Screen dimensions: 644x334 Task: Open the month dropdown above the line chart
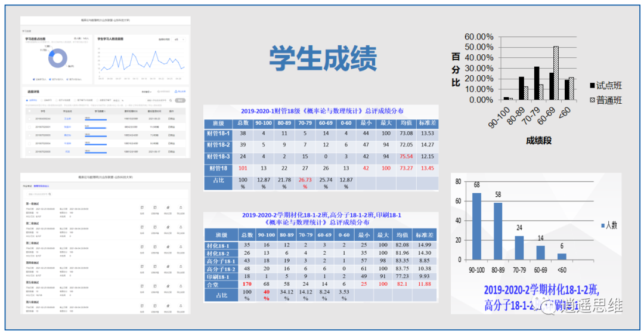click(x=179, y=39)
